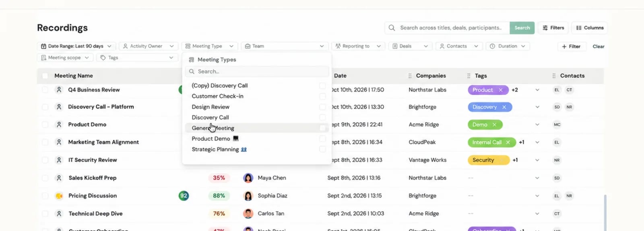Remove the Demo tag via its X
This screenshot has height=231, width=644.
point(494,125)
